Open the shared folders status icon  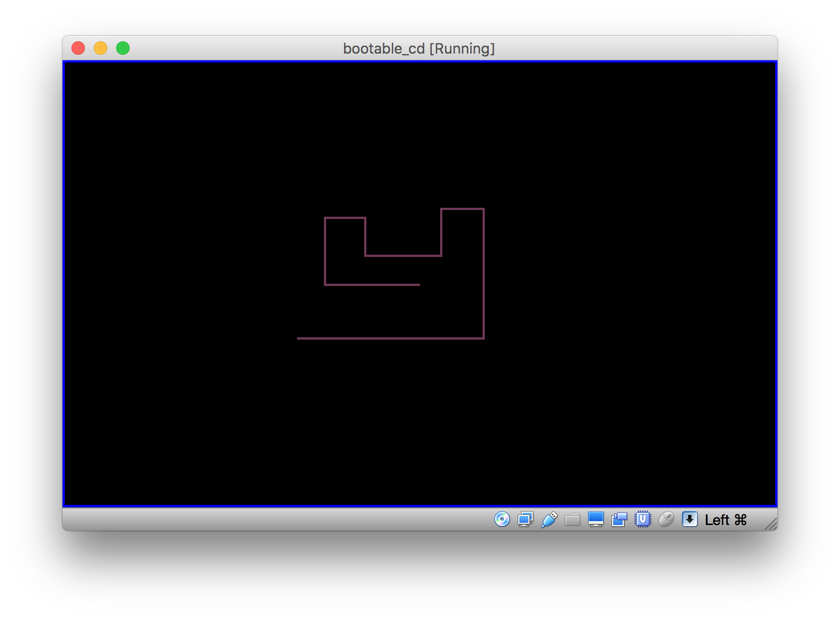click(572, 519)
